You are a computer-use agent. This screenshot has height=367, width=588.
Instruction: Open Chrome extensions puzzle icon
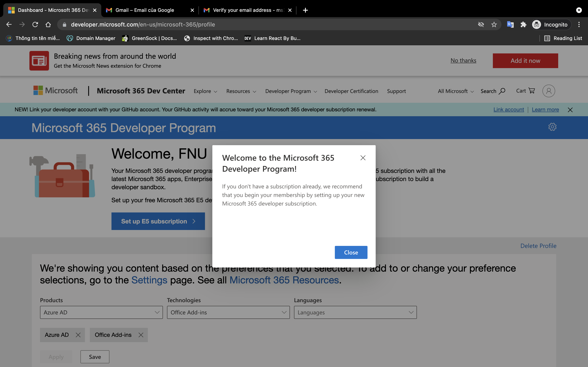point(523,24)
